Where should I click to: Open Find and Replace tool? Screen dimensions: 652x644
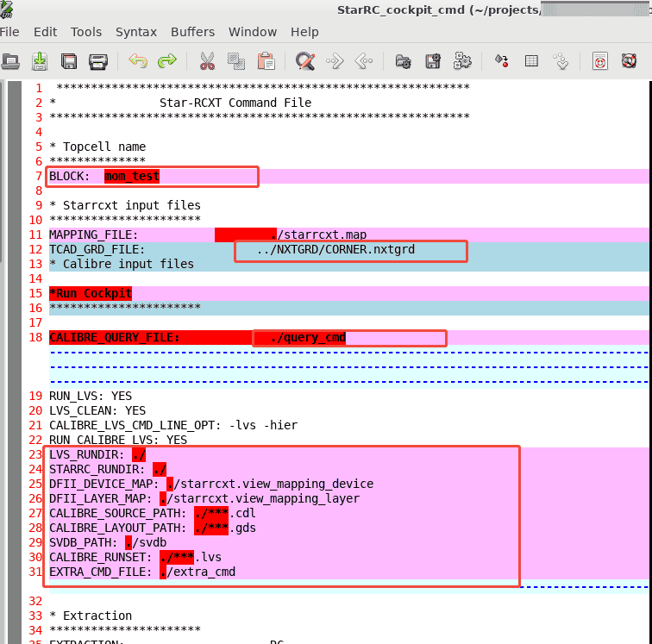305,61
